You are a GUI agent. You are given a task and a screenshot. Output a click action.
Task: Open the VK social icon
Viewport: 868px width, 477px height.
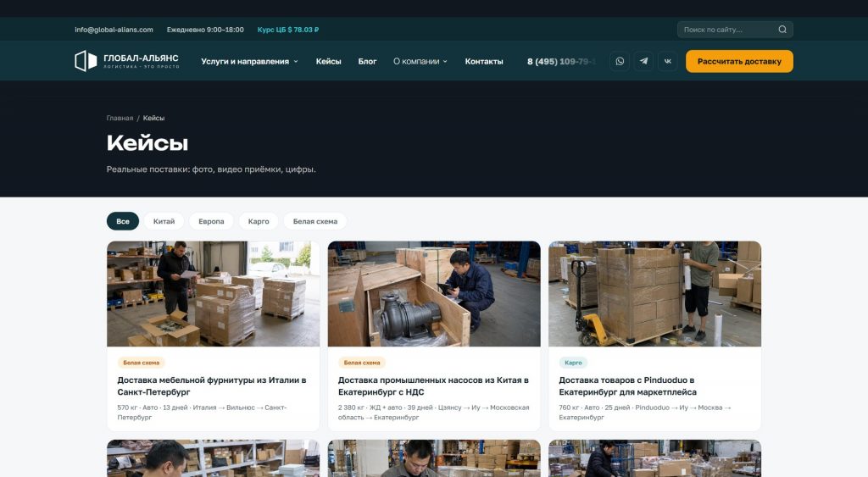point(668,61)
